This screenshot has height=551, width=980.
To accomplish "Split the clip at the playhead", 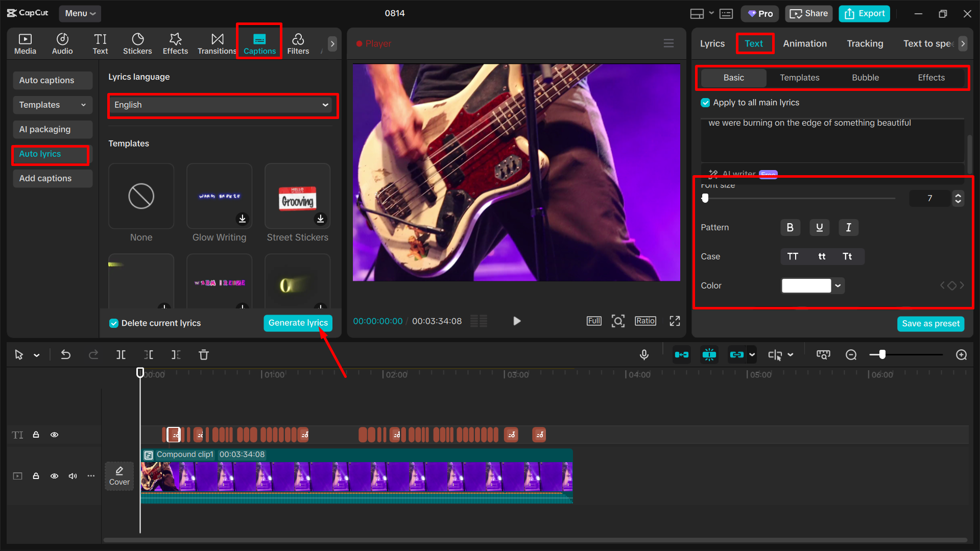I will coord(121,354).
